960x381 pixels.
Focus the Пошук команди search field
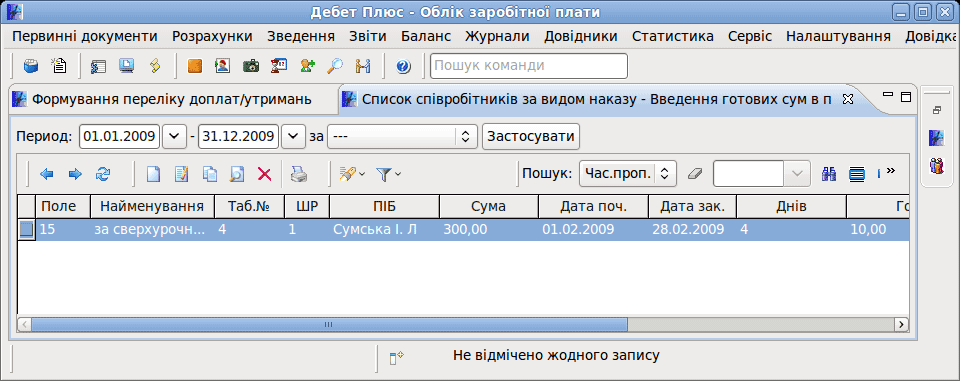(529, 66)
